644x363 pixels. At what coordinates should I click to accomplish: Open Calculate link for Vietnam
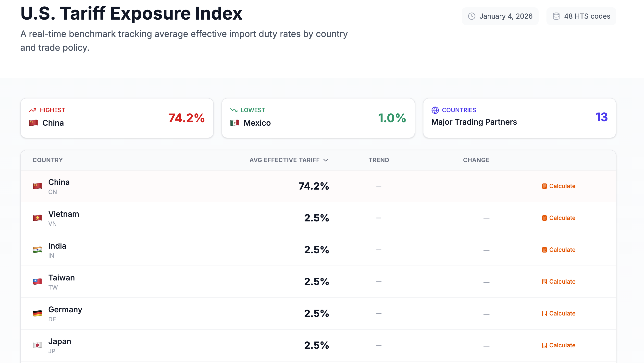(559, 218)
